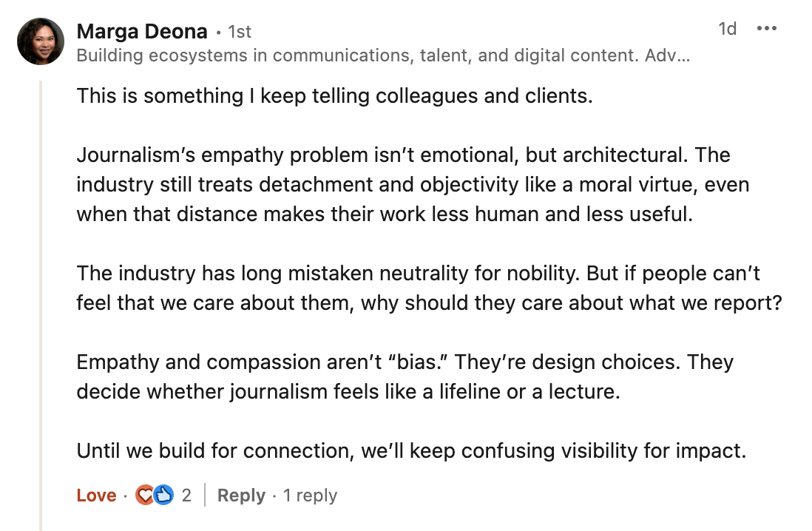
Task: Click the lifeline or a lecture line
Action: tap(348, 392)
